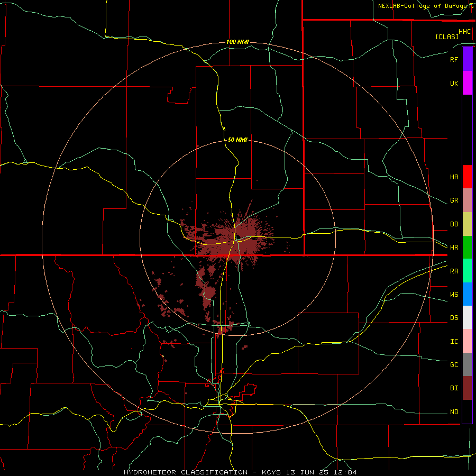Click the GC gray legend swatch

[x=467, y=364]
